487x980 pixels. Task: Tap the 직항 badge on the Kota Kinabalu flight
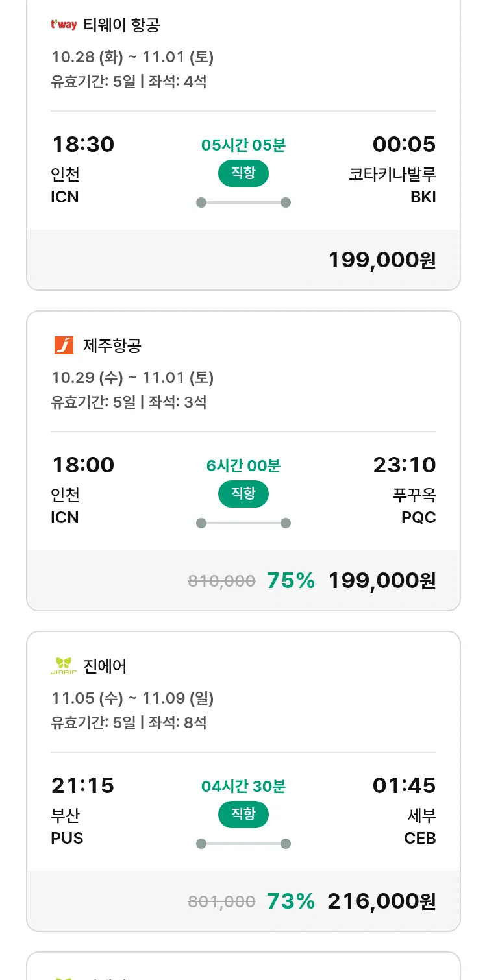coord(243,173)
